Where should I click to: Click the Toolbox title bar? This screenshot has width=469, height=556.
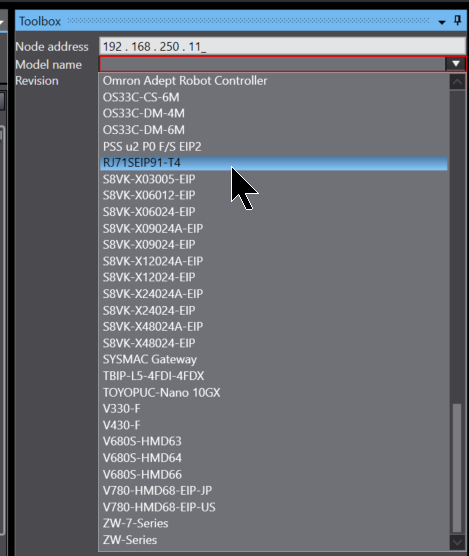click(x=241, y=21)
